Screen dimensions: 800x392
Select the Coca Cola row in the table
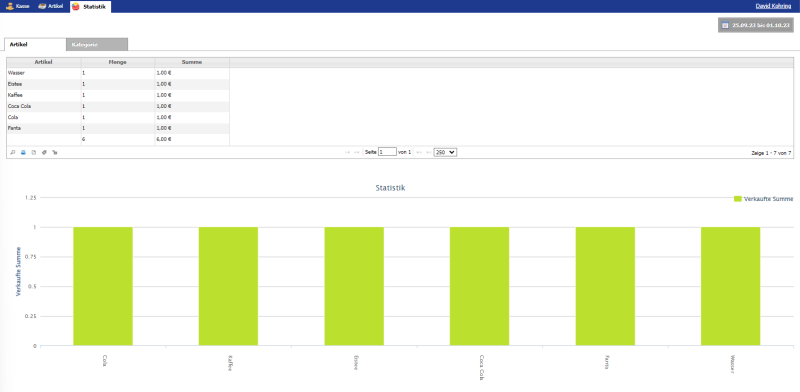point(118,106)
